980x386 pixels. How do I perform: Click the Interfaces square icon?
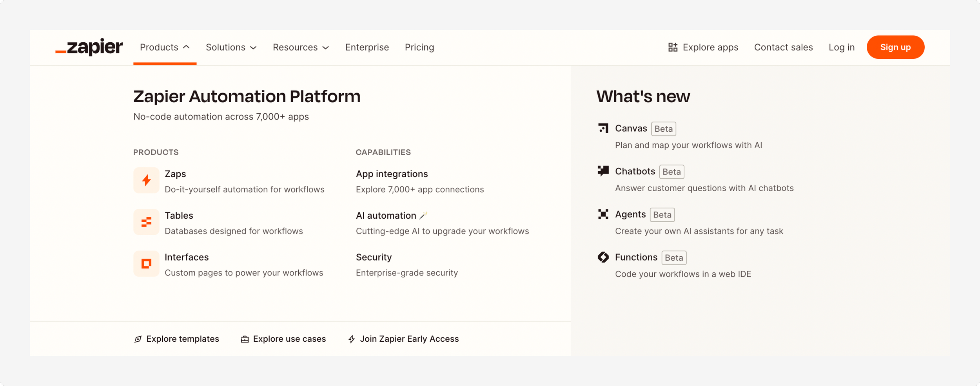(x=146, y=264)
